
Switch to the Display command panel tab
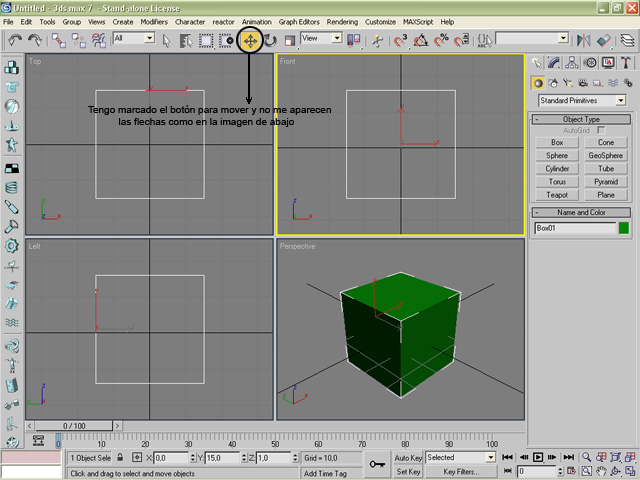tap(608, 62)
